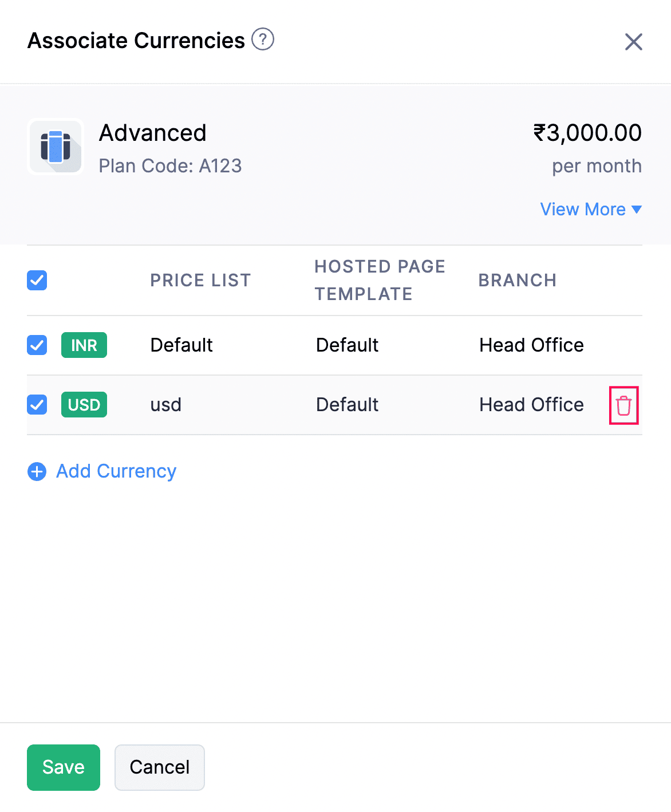Image resolution: width=671 pixels, height=812 pixels.
Task: Uncheck the INR currency checkbox
Action: click(x=37, y=345)
